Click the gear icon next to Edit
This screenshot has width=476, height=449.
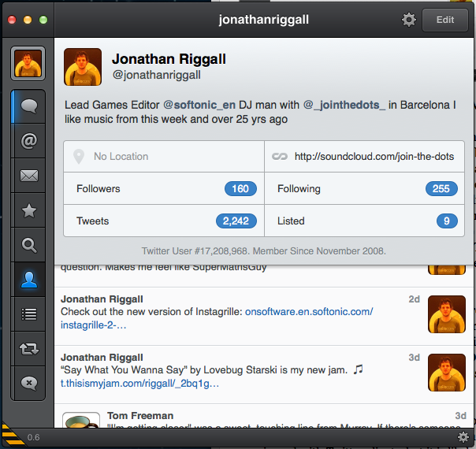click(x=408, y=20)
